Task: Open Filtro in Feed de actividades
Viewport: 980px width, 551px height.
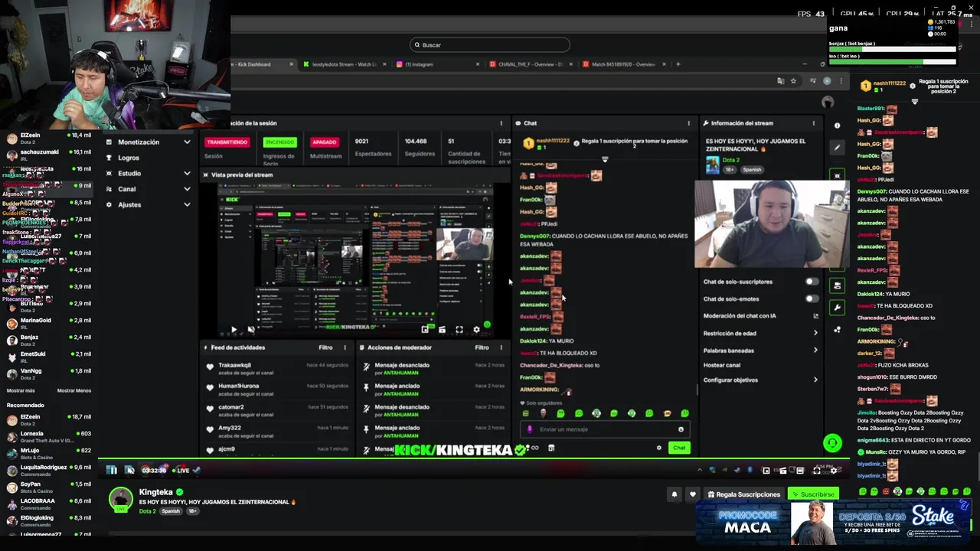Action: pyautogui.click(x=325, y=347)
